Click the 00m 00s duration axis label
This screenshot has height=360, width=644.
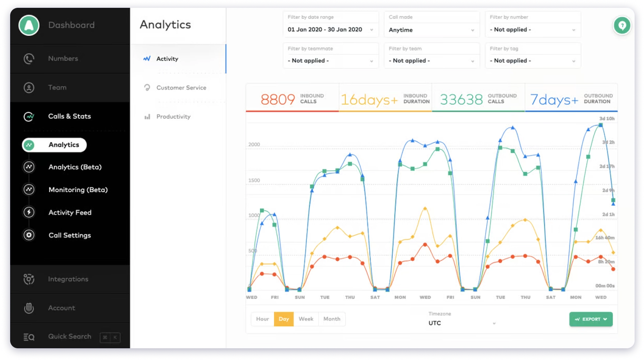coord(605,286)
